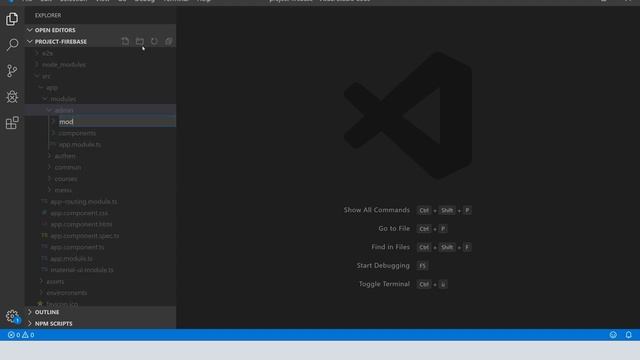This screenshot has height=360, width=640.
Task: Click 'Go to File' welcome text
Action: [394, 228]
